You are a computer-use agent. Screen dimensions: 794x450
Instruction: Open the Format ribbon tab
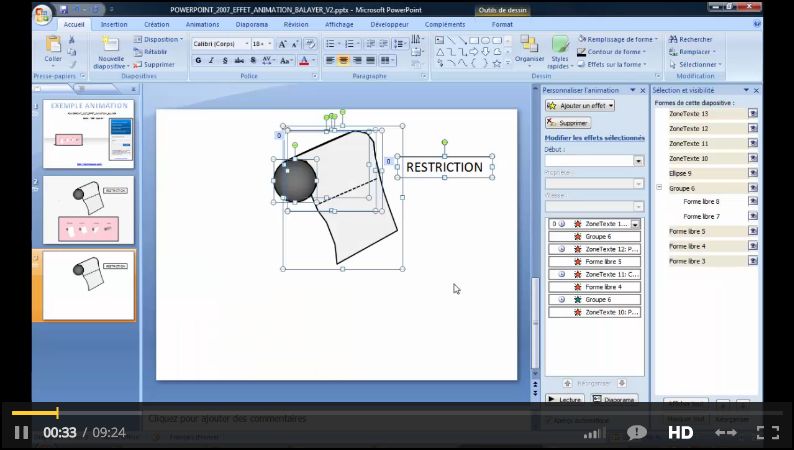pos(502,24)
